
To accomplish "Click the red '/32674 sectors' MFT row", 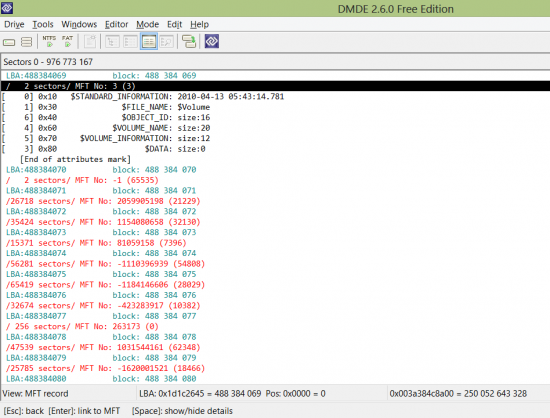I will pos(103,306).
